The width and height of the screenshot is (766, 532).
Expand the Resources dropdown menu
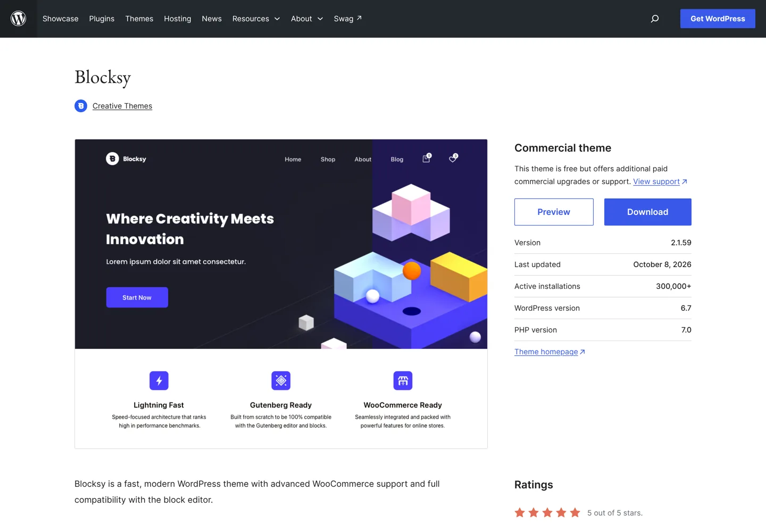tap(256, 19)
